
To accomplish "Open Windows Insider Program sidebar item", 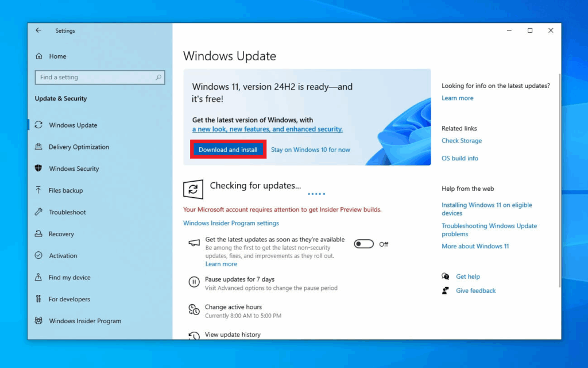I will tap(85, 321).
